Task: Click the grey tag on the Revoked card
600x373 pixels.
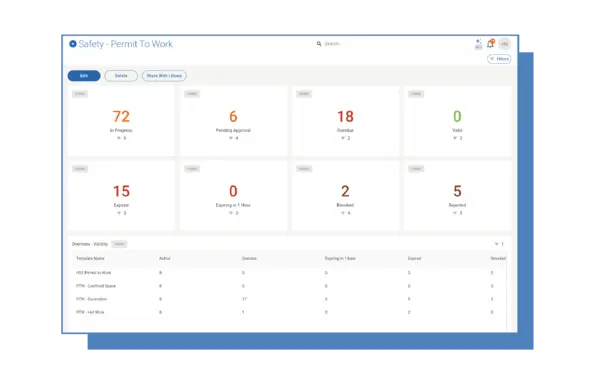Action: [x=304, y=169]
